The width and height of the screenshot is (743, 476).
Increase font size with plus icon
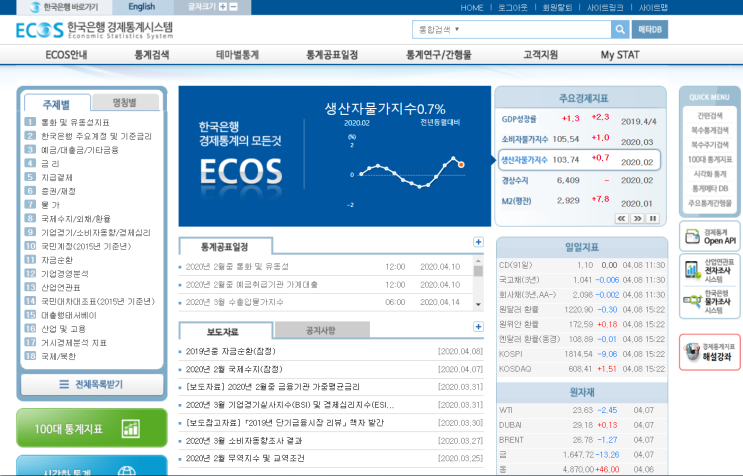(x=223, y=7)
